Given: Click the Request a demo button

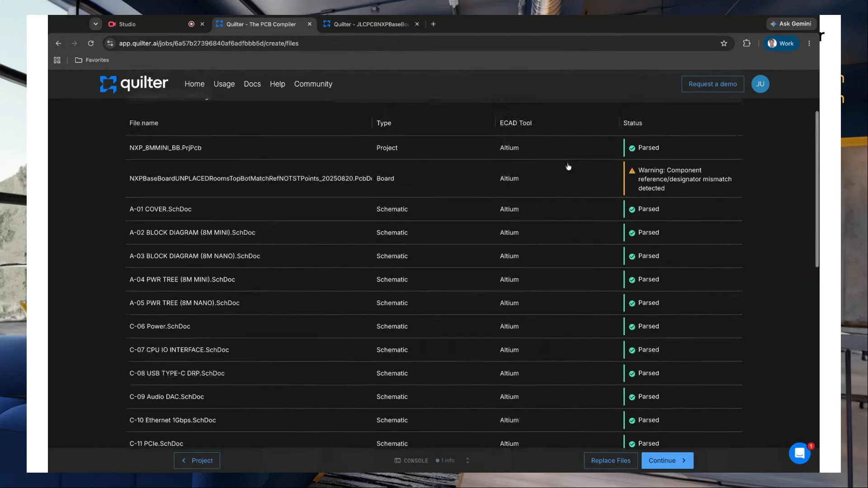Looking at the screenshot, I should [x=712, y=84].
